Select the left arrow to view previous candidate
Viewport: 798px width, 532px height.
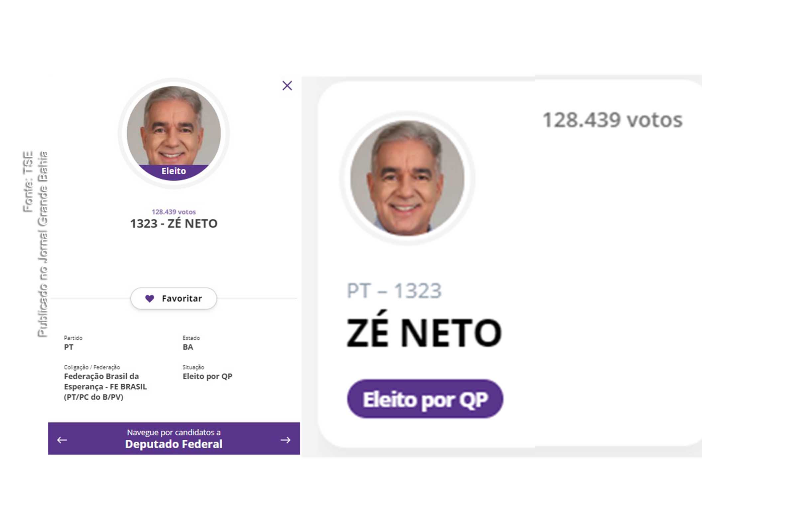62,440
